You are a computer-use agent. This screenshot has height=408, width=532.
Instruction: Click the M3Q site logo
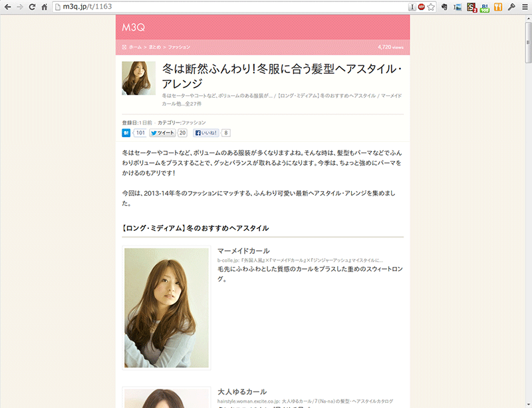(134, 27)
